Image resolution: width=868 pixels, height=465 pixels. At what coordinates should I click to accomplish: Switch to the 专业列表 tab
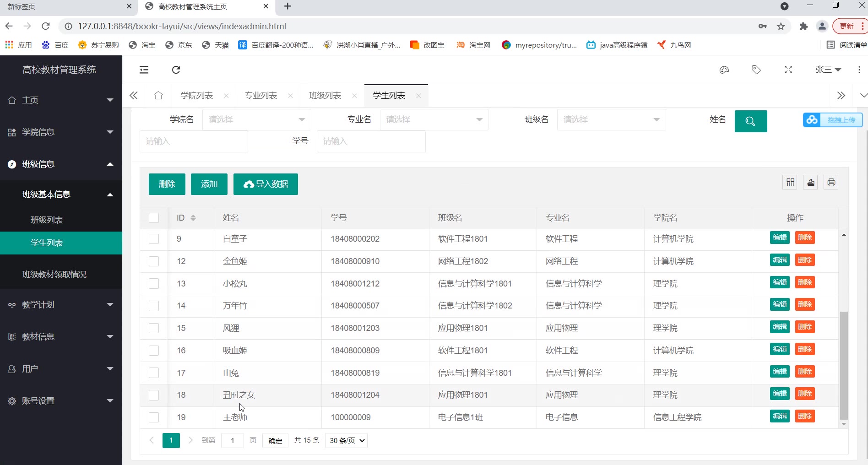coord(261,96)
